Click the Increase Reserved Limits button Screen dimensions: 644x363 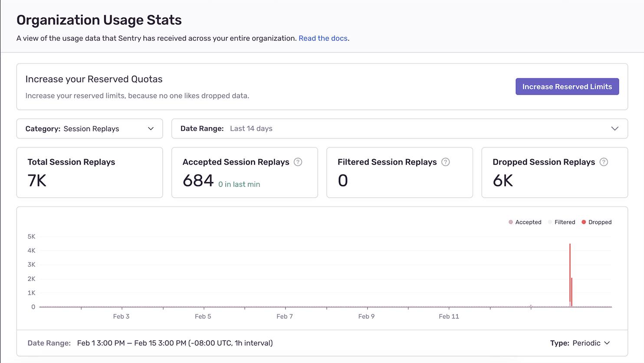(x=567, y=86)
